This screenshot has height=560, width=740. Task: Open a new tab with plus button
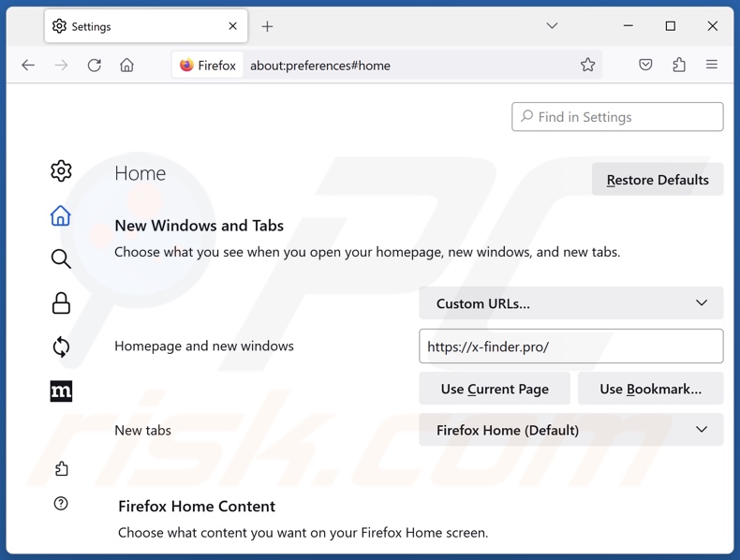(268, 26)
